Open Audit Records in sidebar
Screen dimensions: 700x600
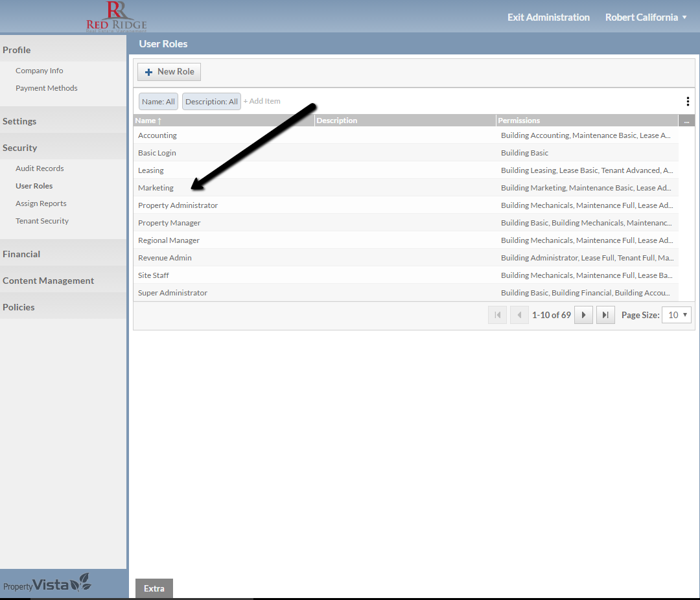click(40, 168)
